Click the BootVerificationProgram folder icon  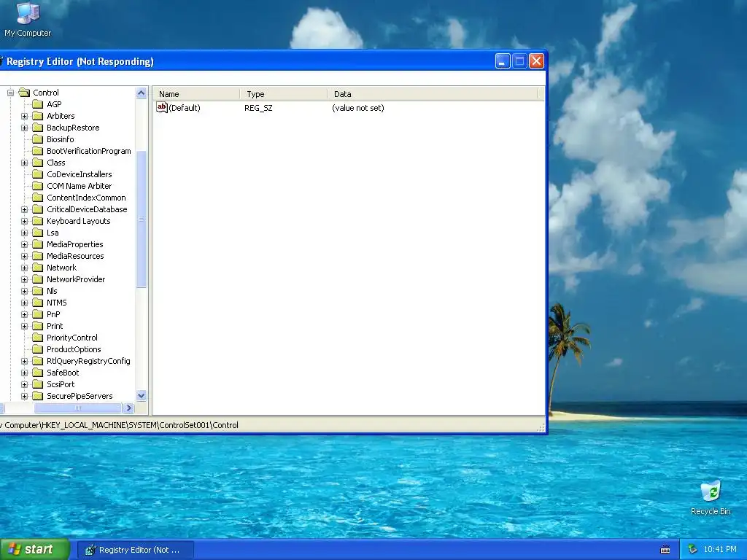click(38, 151)
